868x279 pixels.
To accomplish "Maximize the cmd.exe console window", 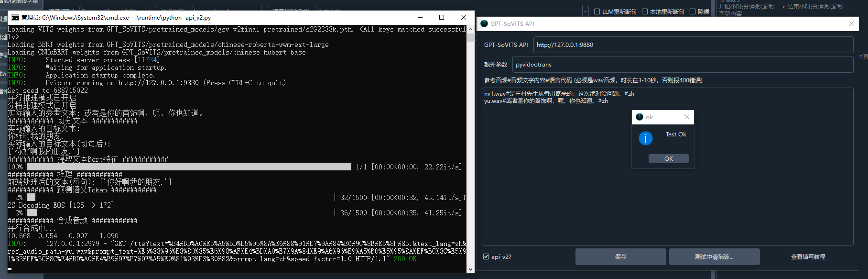I will pos(442,17).
